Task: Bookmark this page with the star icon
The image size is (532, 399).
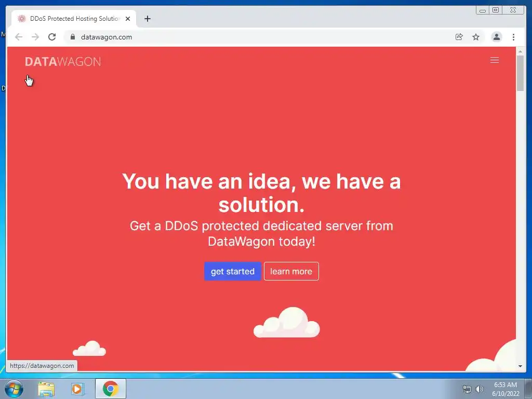Action: click(x=476, y=37)
